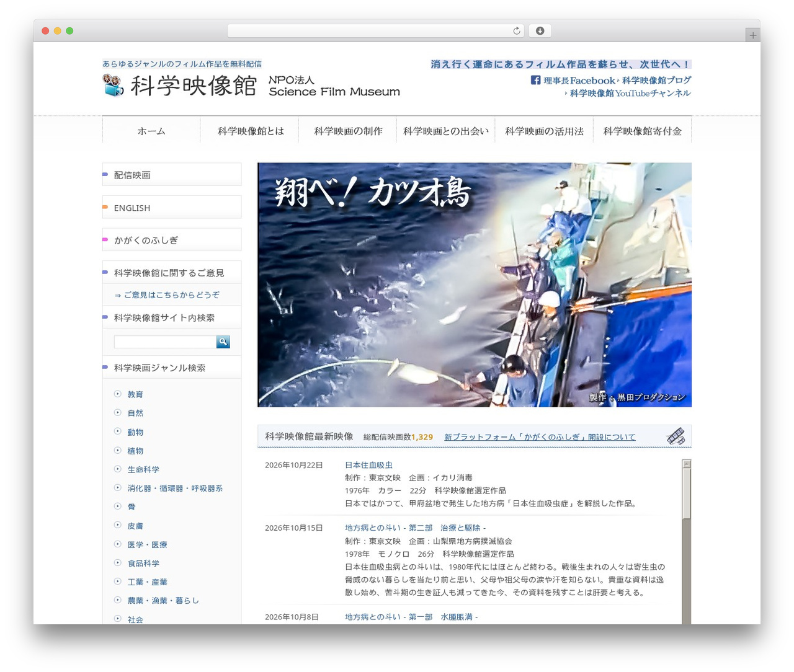
Task: Select the 農業・漁業・暮らし genre link
Action: pyautogui.click(x=163, y=600)
